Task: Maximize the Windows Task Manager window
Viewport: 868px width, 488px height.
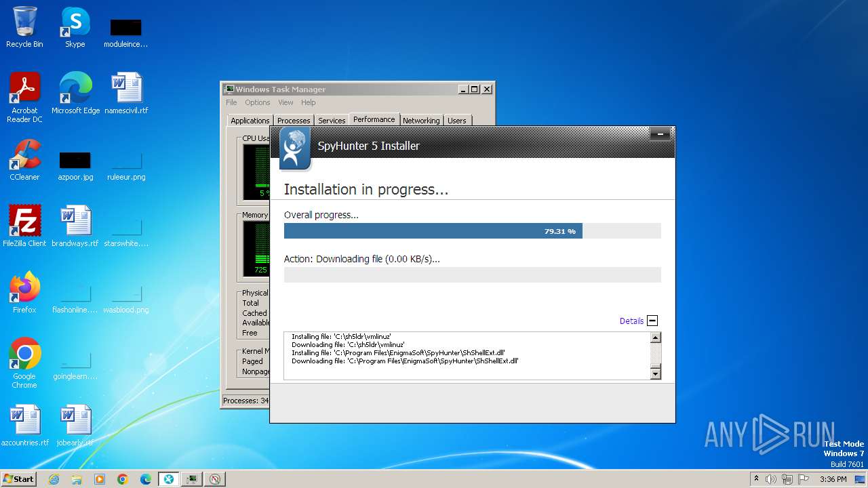Action: pos(475,89)
